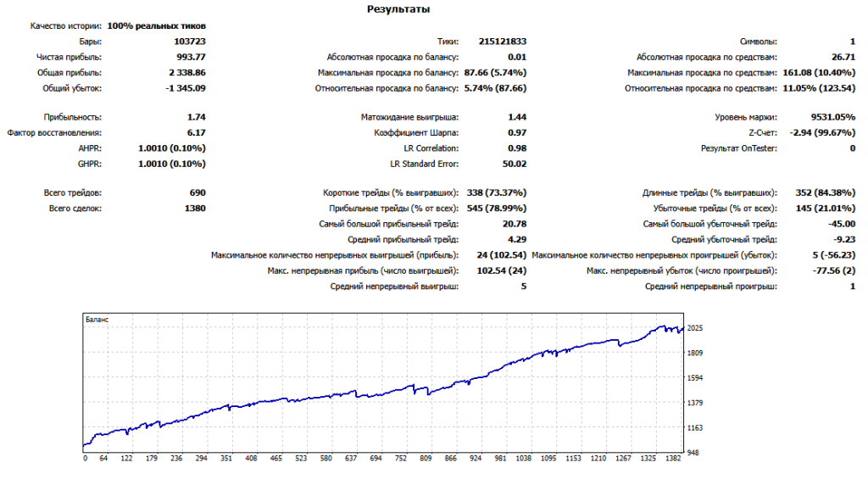Select the Z-Счет value -2.94 (99.67%)
Image resolution: width=868 pixels, height=485 pixels.
[x=821, y=133]
